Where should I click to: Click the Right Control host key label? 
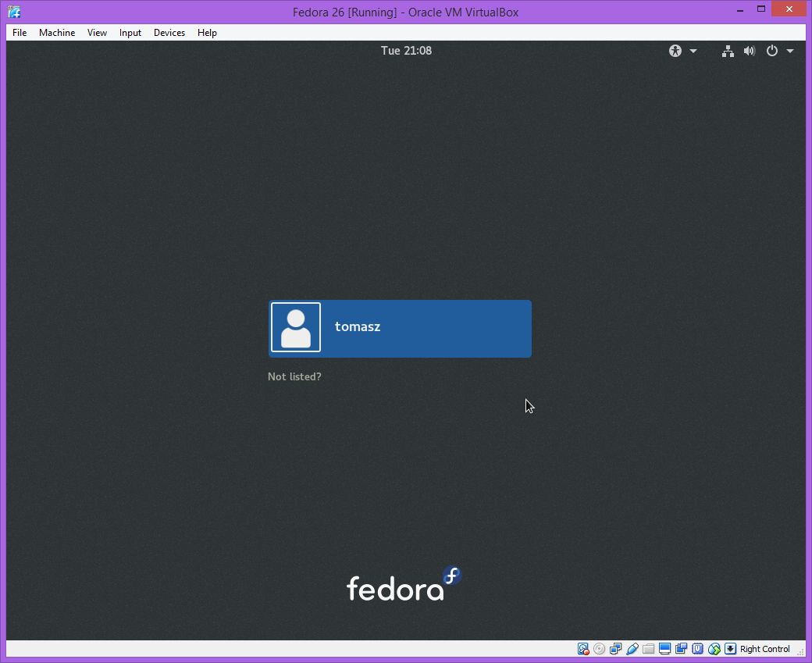[x=765, y=649]
